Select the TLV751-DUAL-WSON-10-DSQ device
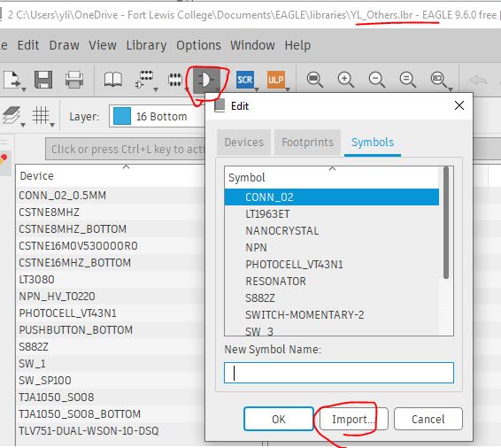Screen dimensions: 501x448 (x=111, y=431)
